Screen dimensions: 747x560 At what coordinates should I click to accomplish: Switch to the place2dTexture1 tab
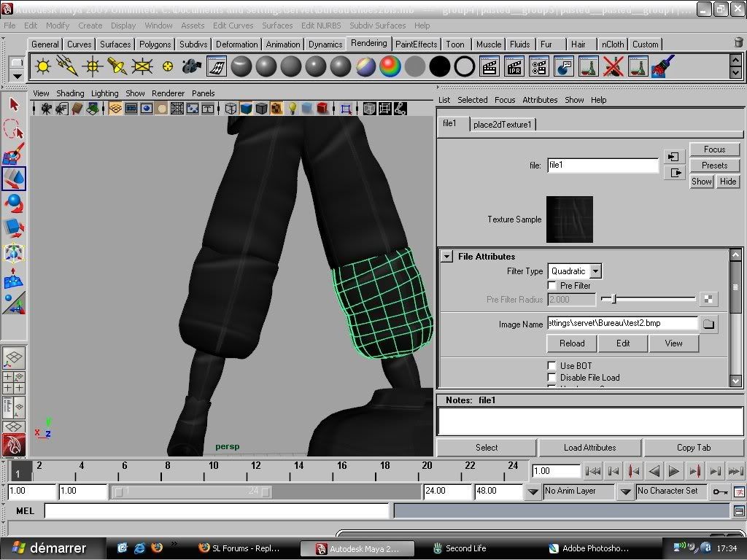click(503, 125)
